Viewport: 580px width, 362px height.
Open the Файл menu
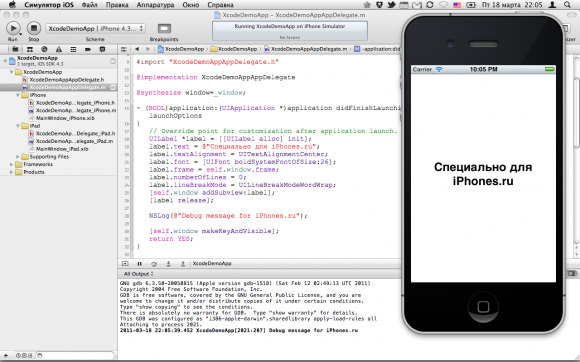tap(90, 5)
